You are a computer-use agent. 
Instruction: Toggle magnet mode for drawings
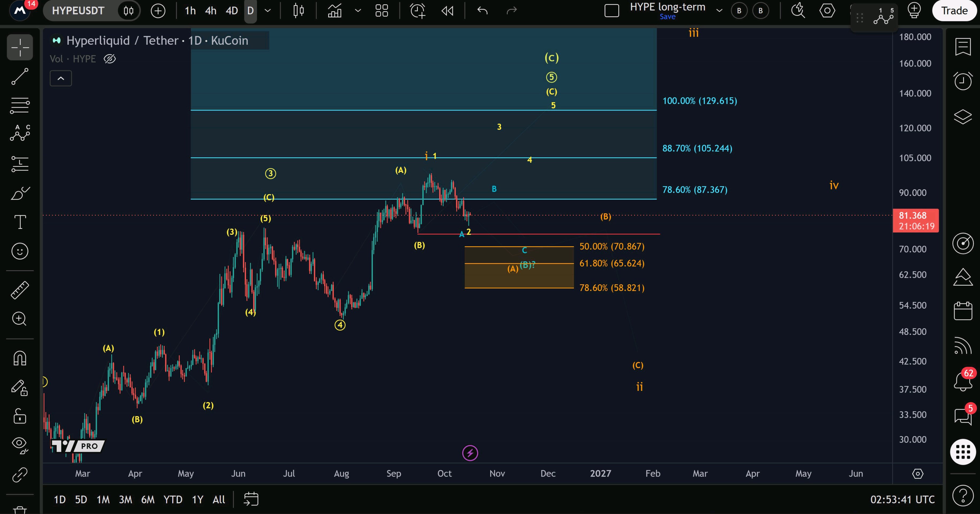point(20,358)
